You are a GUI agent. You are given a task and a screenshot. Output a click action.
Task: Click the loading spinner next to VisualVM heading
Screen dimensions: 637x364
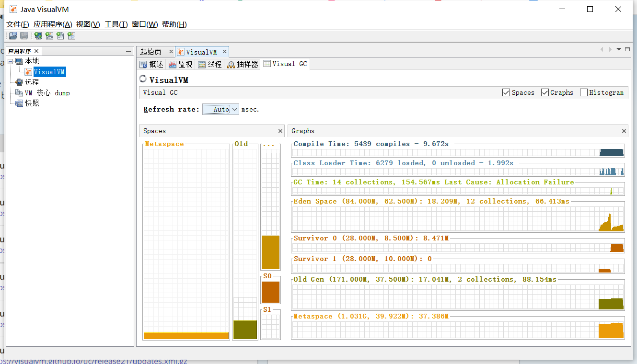[143, 79]
